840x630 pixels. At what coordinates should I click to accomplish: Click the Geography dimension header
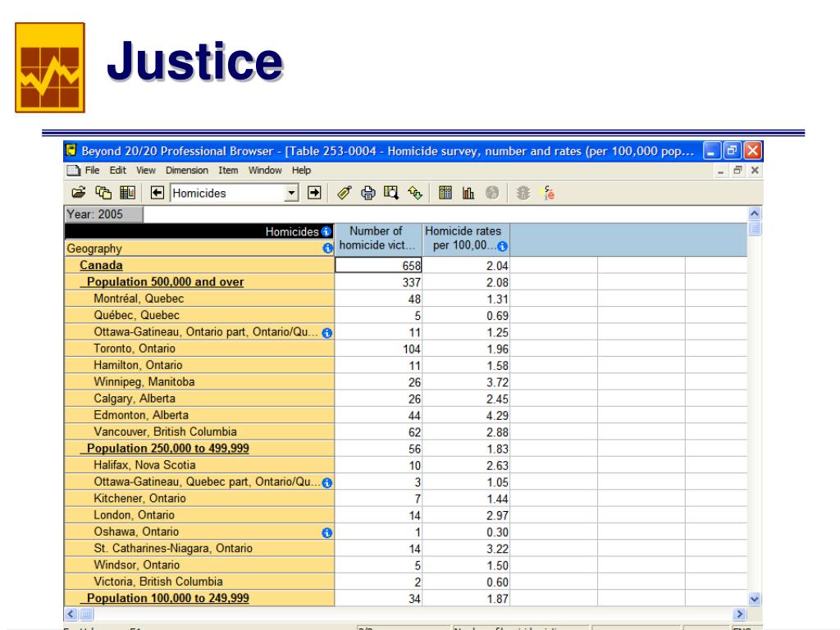coord(199,248)
